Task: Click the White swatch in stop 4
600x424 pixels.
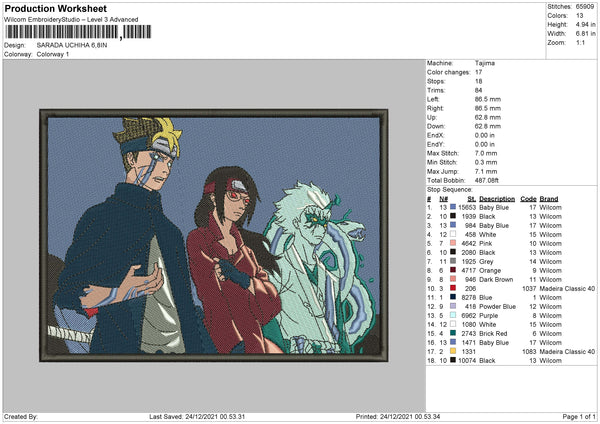Action: pos(453,234)
